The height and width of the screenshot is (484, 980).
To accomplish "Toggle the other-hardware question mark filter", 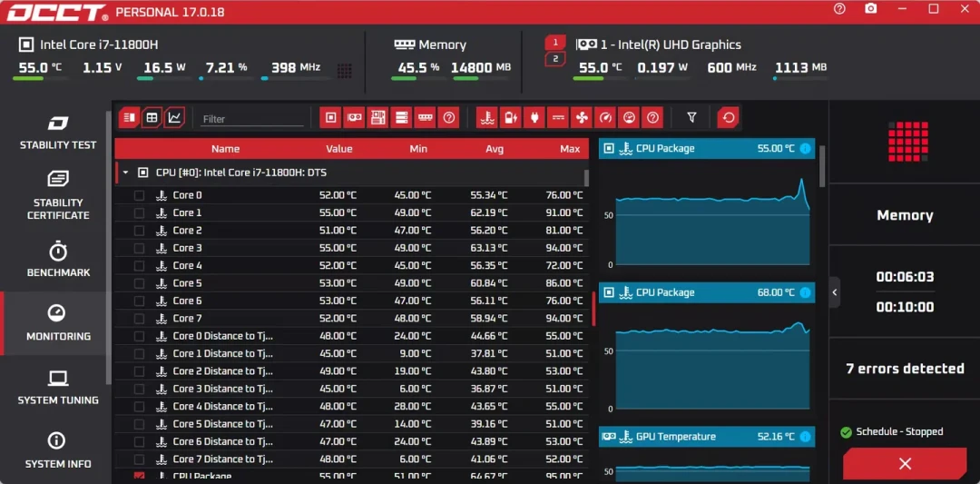I will (448, 117).
